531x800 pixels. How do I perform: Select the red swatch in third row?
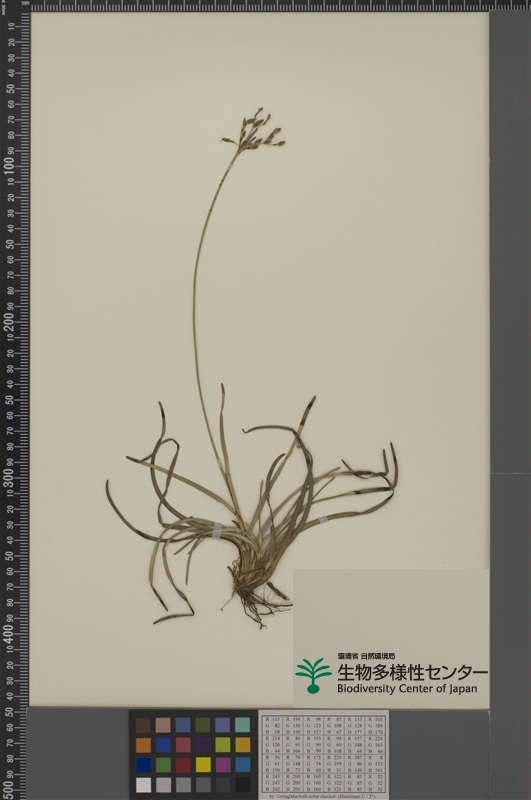(183, 764)
